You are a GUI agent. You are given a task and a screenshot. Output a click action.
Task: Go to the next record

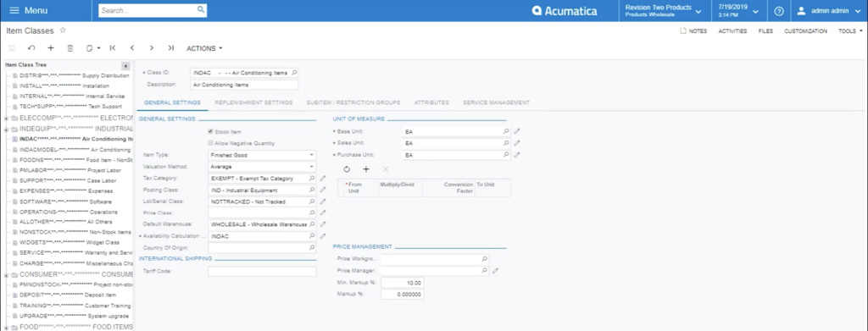(x=151, y=48)
